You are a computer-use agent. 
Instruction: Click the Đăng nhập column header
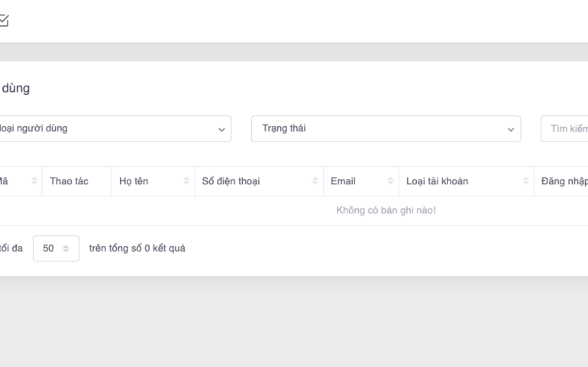point(563,181)
